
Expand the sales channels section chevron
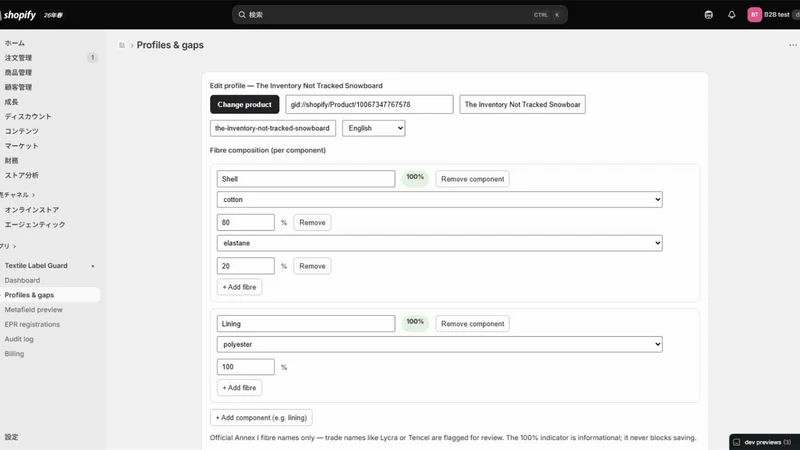click(x=33, y=195)
